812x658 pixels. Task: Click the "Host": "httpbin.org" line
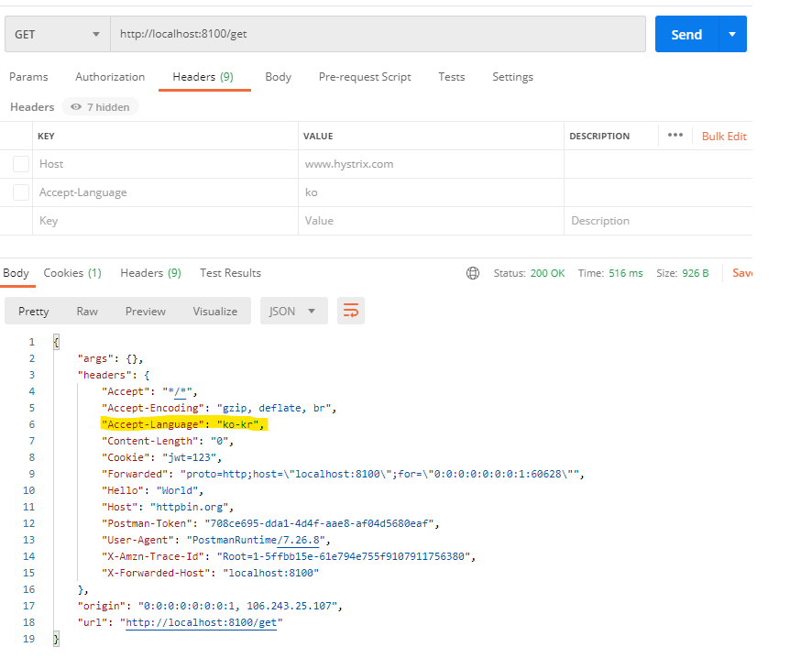[x=168, y=507]
